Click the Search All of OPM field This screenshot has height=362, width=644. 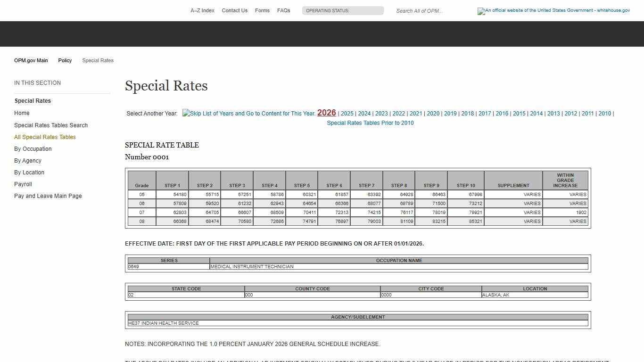420,11
